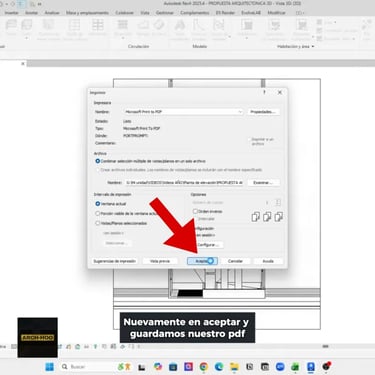
Task: Click the Examinar button
Action: (263, 183)
